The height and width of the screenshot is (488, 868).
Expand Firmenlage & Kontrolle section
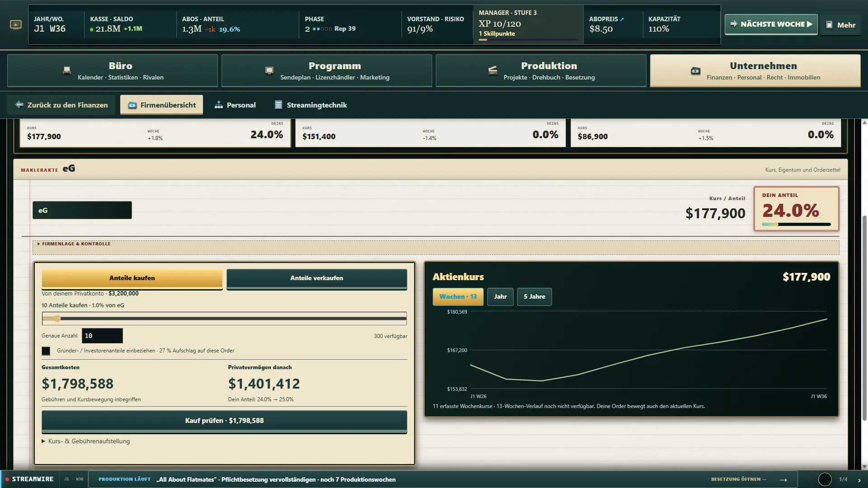(436, 247)
